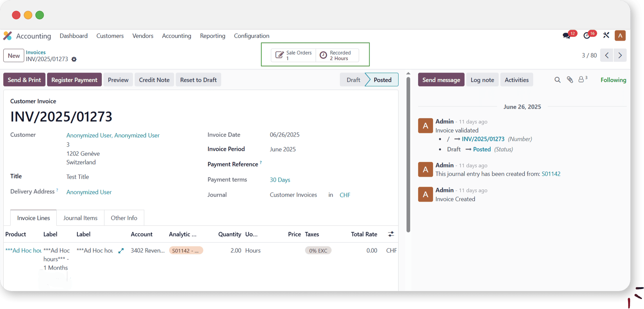Toggle the Following subscription status
The height and width of the screenshot is (309, 644).
613,80
